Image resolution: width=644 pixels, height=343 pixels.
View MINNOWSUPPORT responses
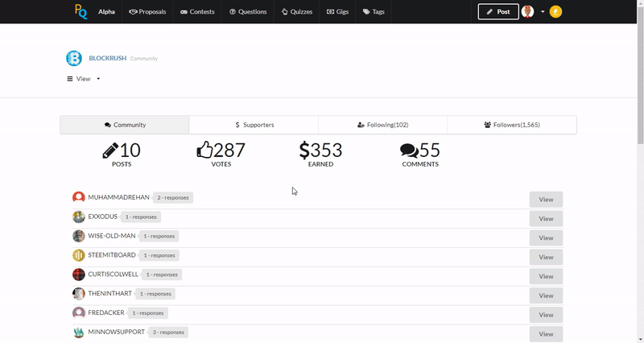pos(546,334)
